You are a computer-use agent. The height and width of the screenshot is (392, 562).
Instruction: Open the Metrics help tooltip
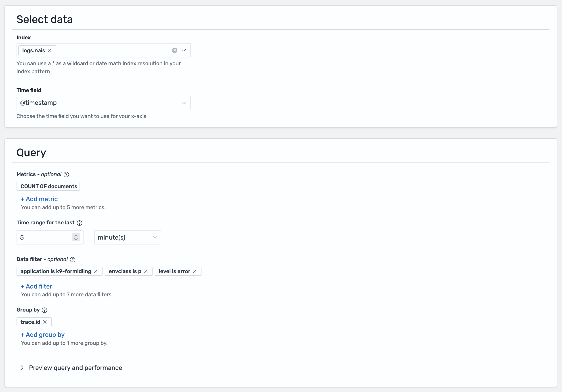point(66,175)
